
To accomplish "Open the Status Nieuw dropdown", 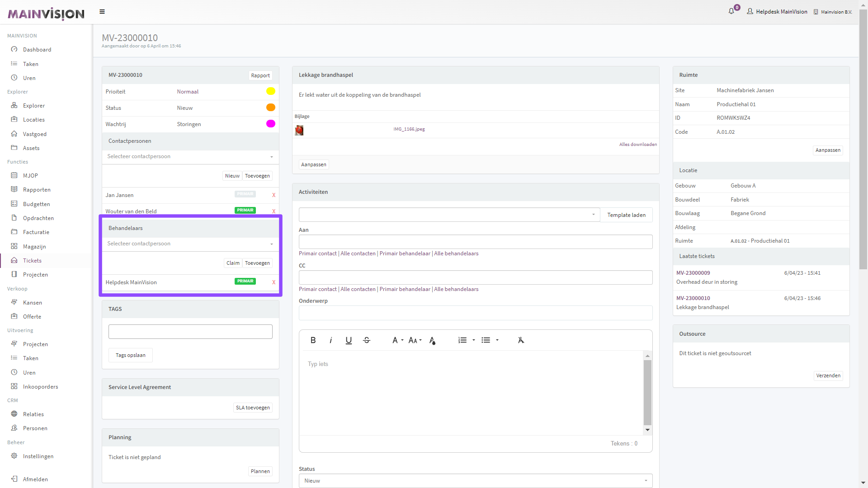I will pyautogui.click(x=475, y=481).
